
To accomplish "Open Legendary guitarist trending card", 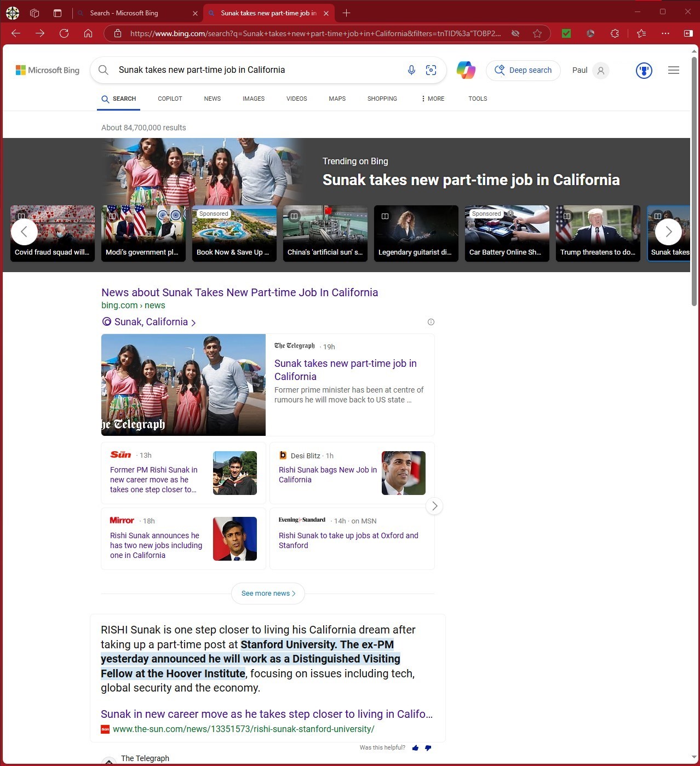I will (416, 233).
